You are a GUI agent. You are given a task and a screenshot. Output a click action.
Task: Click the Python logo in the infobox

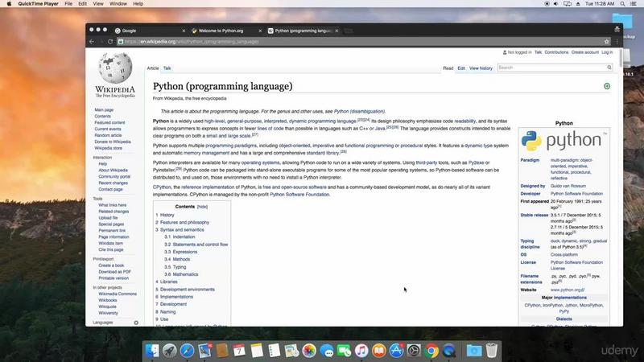tap(563, 140)
